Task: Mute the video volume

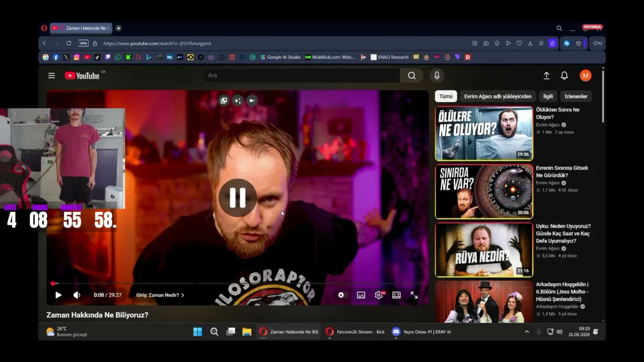Action: [x=76, y=295]
